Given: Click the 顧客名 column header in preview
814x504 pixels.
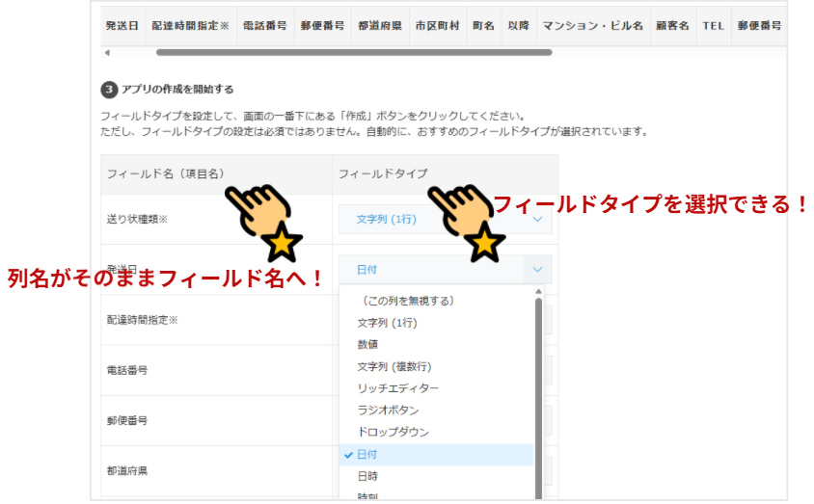Looking at the screenshot, I should [670, 26].
